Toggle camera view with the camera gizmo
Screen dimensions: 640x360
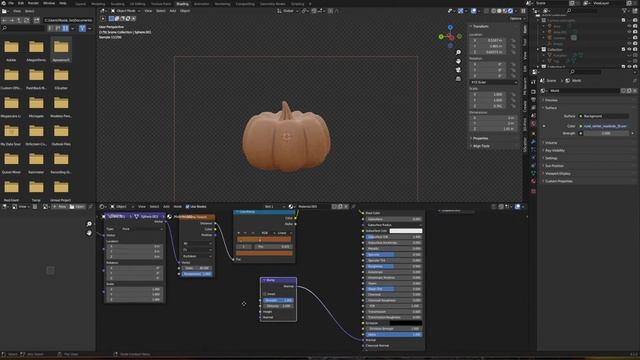click(x=458, y=70)
